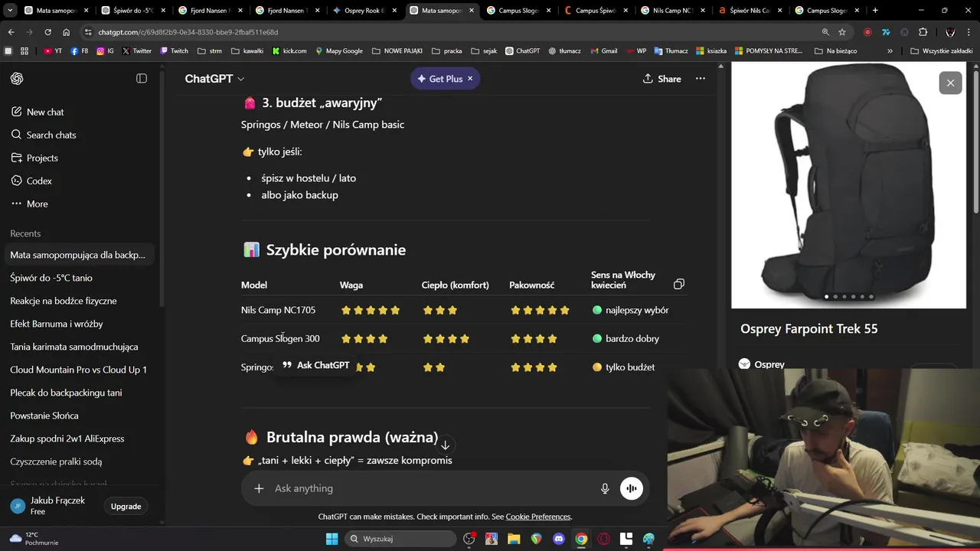The image size is (980, 551).
Task: Open the Powstanie Słońca chat
Action: tap(80, 416)
